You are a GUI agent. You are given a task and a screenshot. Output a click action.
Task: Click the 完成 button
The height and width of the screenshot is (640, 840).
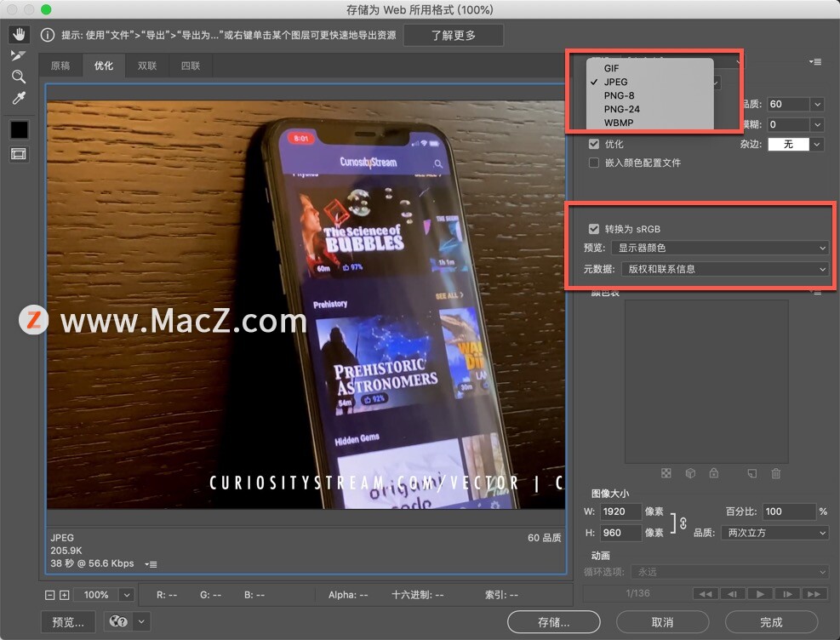pos(771,622)
